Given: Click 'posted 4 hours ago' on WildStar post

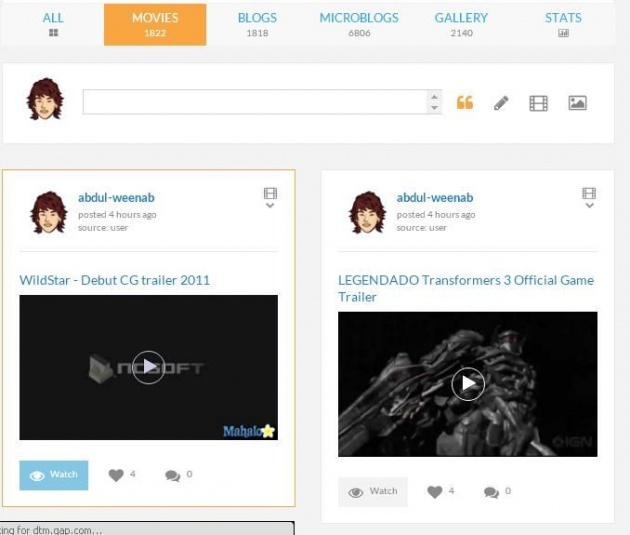Looking at the screenshot, I should coord(117,215).
